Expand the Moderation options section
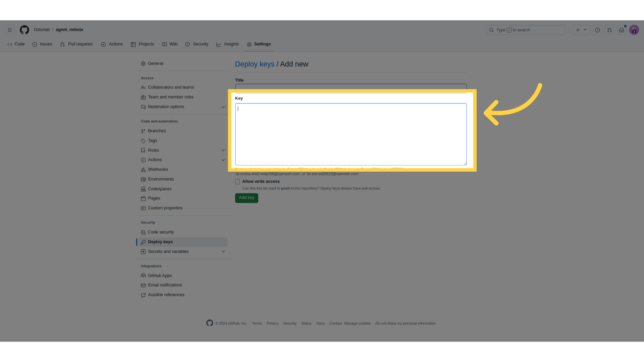Screen dimensions: 644x362 coord(223,107)
